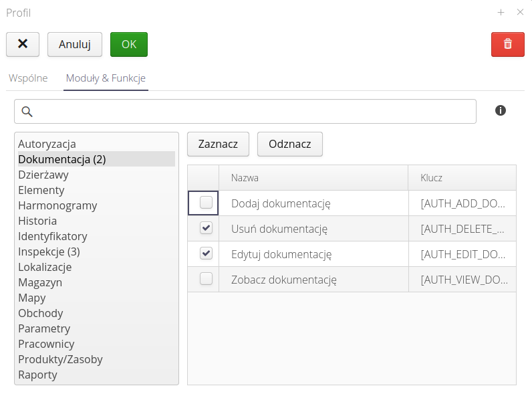Switch to the Wspólne tab
This screenshot has height=400, width=532.
[x=28, y=78]
